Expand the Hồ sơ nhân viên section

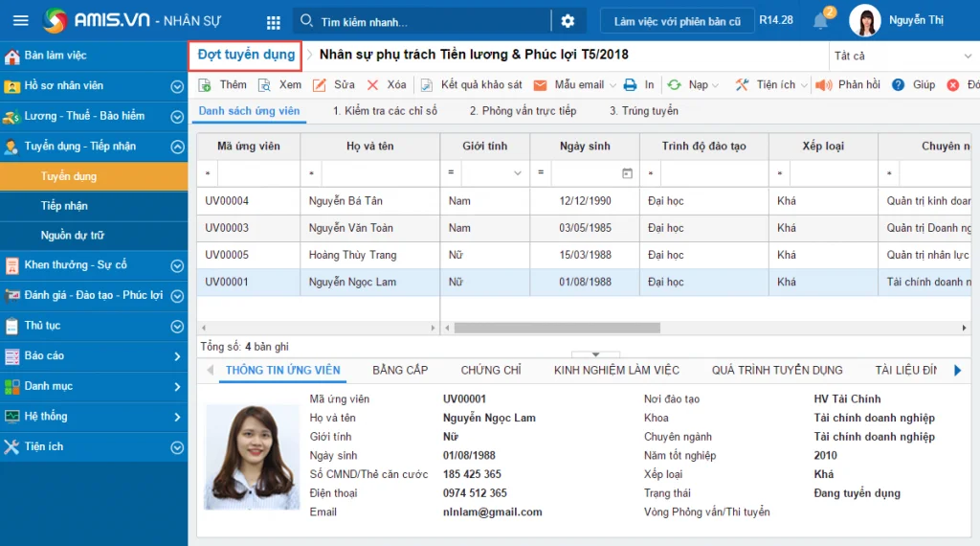pos(177,86)
